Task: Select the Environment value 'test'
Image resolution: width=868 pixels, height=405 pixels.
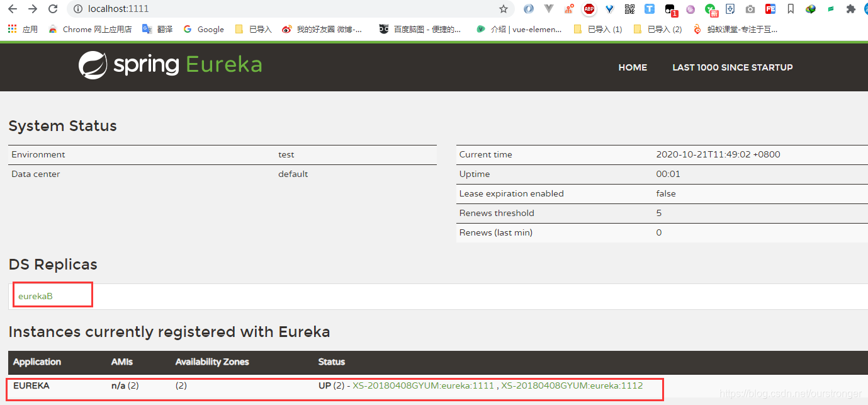Action: point(286,154)
